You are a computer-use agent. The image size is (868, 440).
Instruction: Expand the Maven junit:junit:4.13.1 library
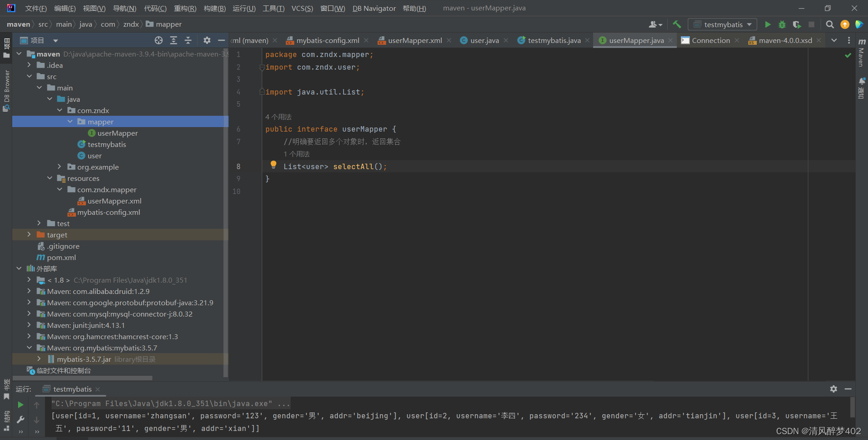pyautogui.click(x=29, y=325)
